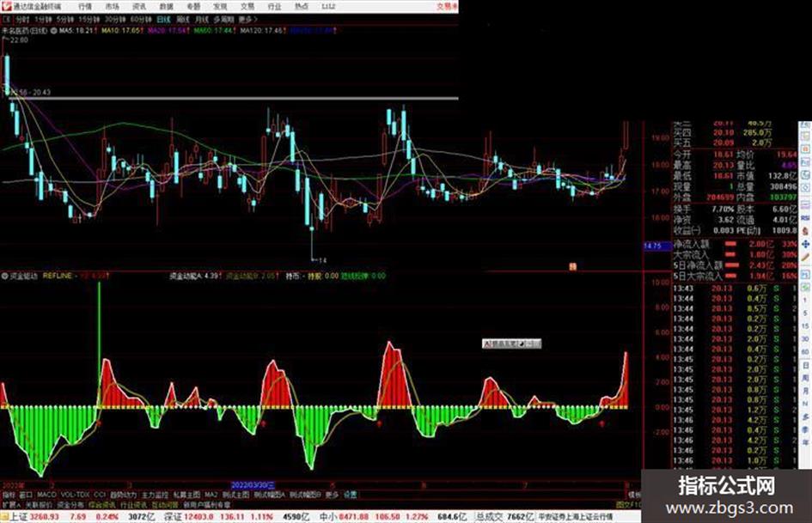Open the 热点 menu

point(301,6)
